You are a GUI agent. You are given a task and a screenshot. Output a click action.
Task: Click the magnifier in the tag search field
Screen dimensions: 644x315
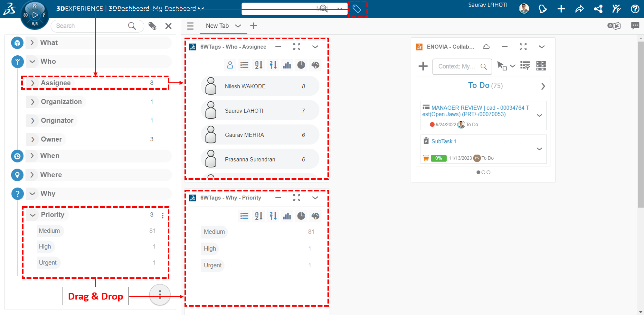click(132, 26)
